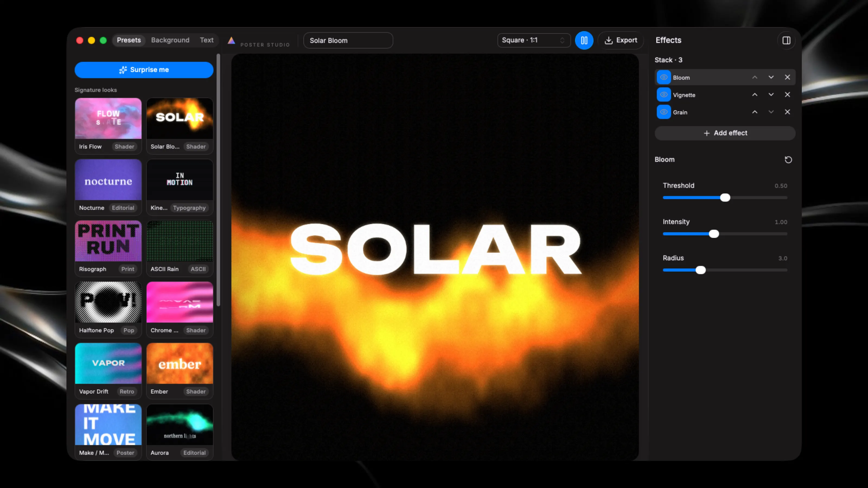
Task: Remove the Bloom effect
Action: (x=787, y=78)
